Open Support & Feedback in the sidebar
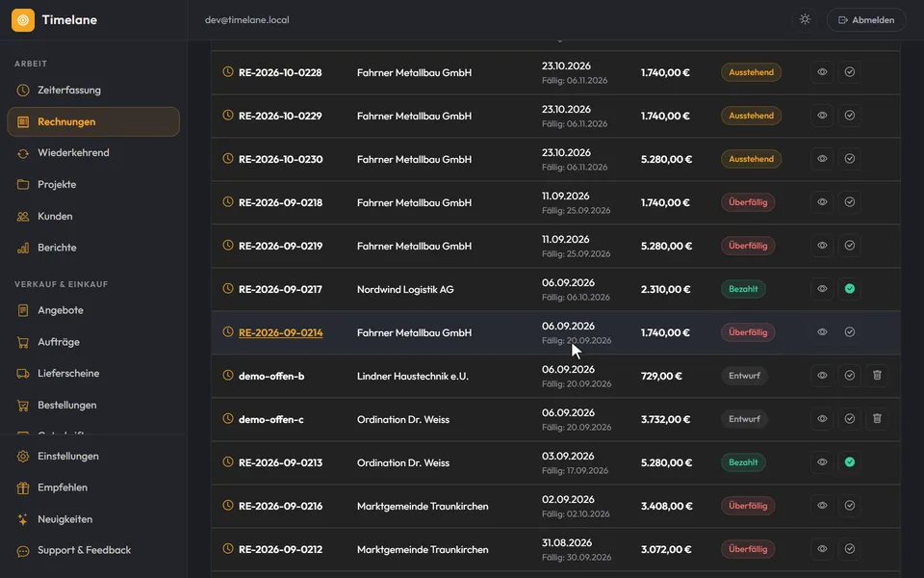Screen dimensions: 924x578 click(x=93, y=550)
